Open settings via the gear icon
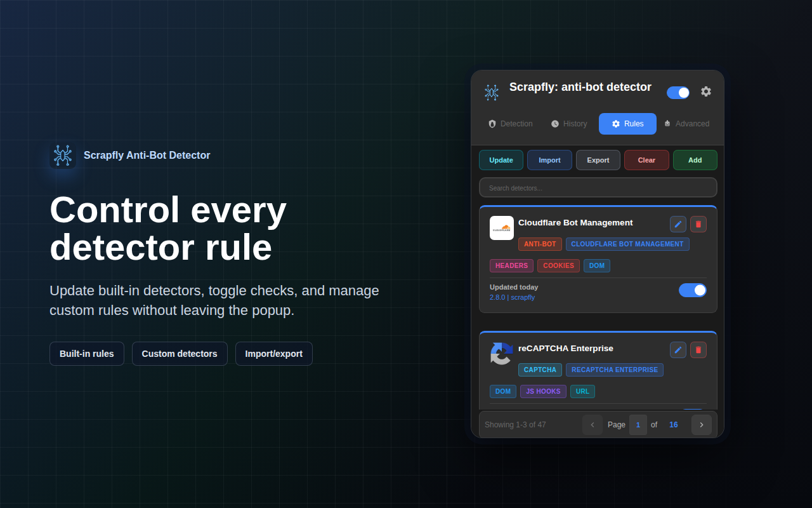This screenshot has height=508, width=812. point(706,91)
